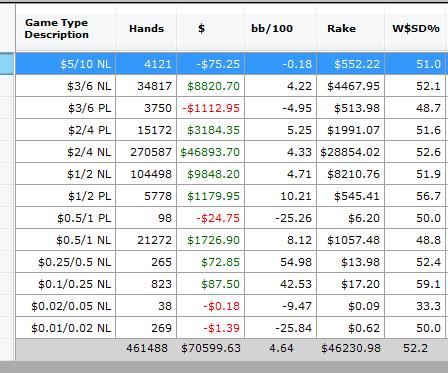Click the -$1.39 winnings cell
Image resolution: width=448 pixels, height=373 pixels.
click(x=210, y=328)
